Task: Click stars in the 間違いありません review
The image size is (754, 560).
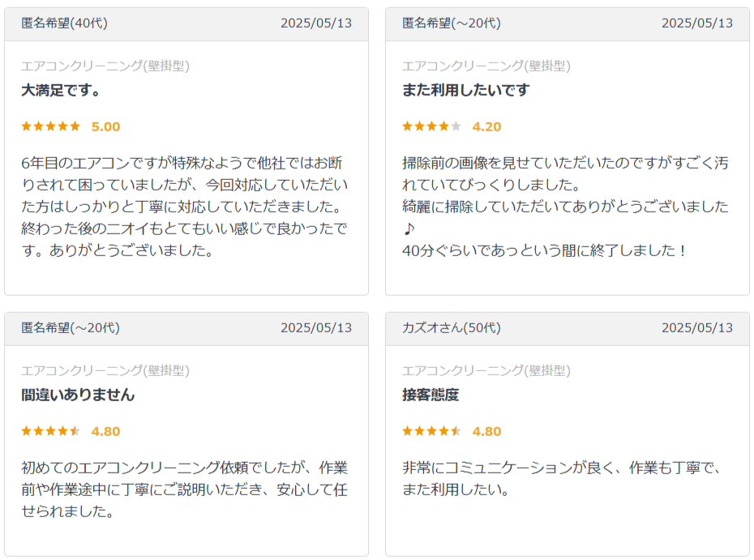Action: [x=50, y=431]
